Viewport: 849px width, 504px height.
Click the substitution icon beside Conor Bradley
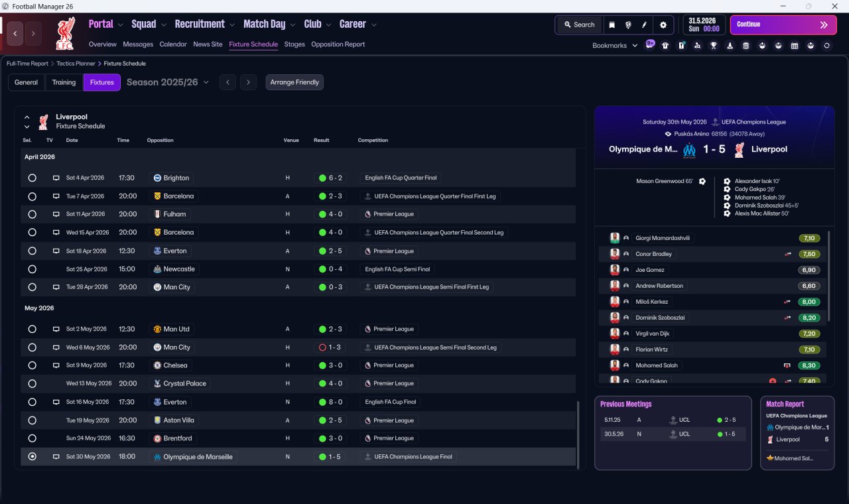(x=787, y=254)
